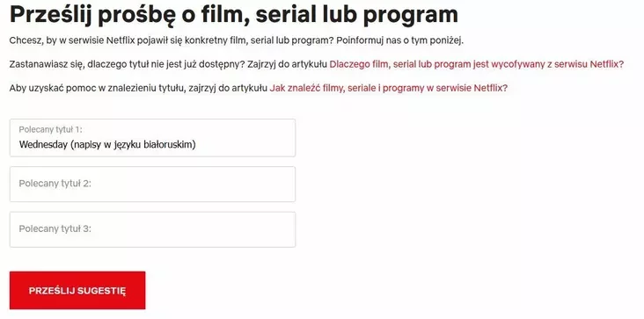Screen dimensions: 644x319
Task: Click the paragraph starting with Chcesz, by w serwisie
Action: click(x=237, y=41)
